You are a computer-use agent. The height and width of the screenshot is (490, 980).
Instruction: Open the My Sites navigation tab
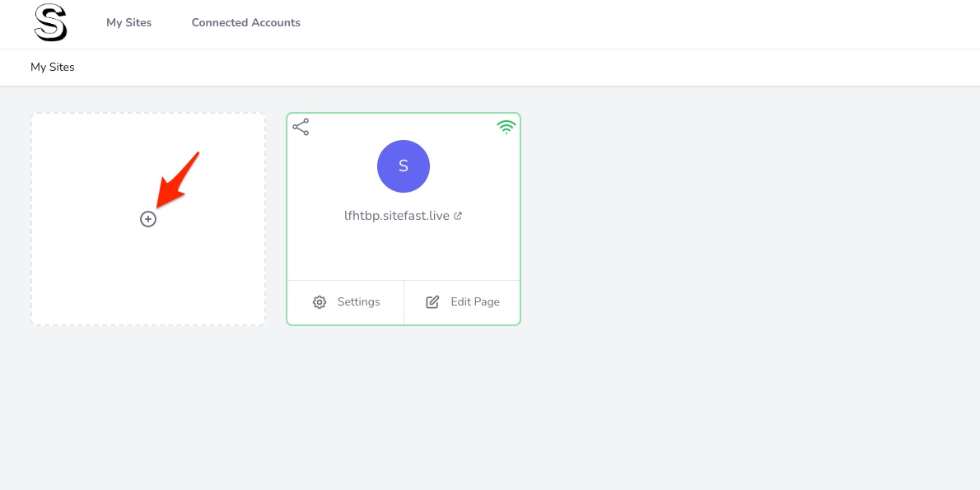[128, 22]
